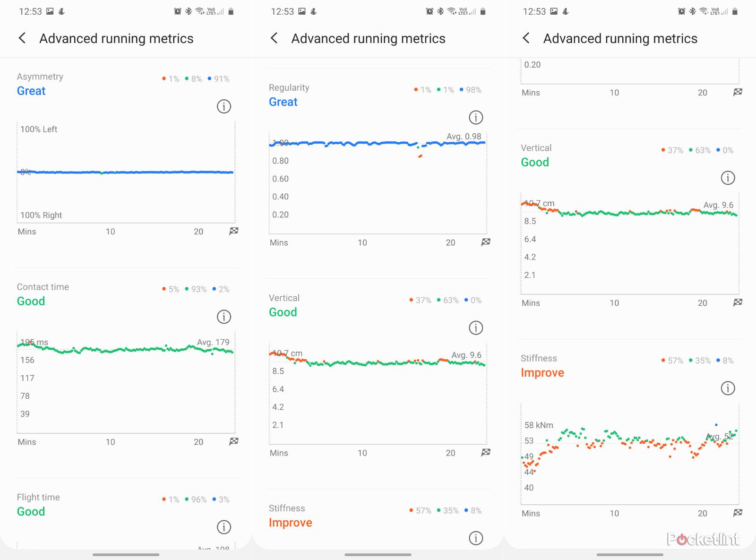Open Vertical info on right screen
The width and height of the screenshot is (756, 560).
(728, 178)
